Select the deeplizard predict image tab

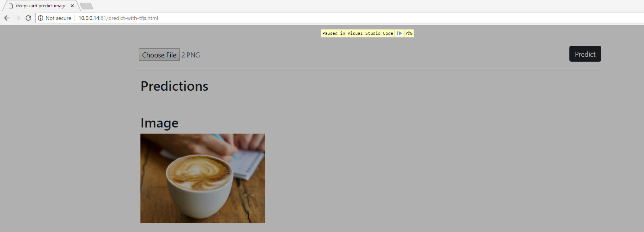tap(41, 6)
